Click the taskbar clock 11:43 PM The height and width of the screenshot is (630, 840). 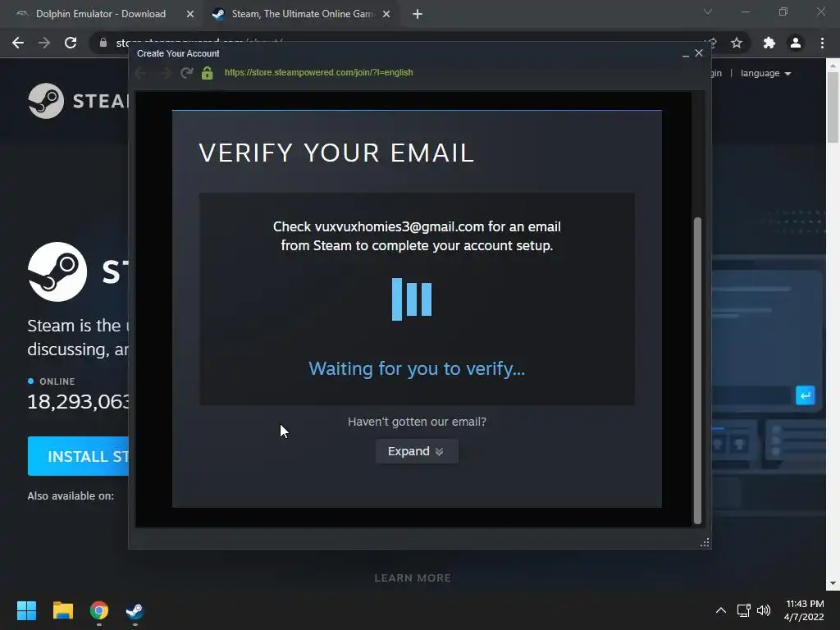point(804,610)
